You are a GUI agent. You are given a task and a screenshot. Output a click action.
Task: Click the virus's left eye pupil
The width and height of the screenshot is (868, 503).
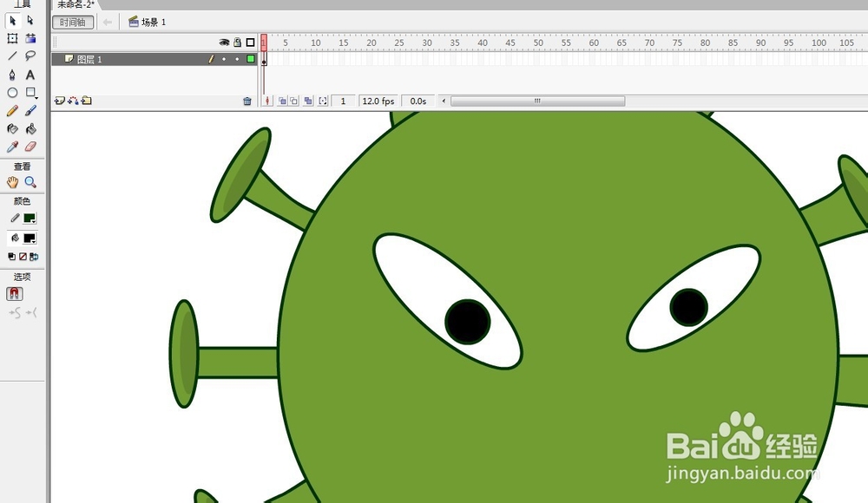tap(468, 322)
